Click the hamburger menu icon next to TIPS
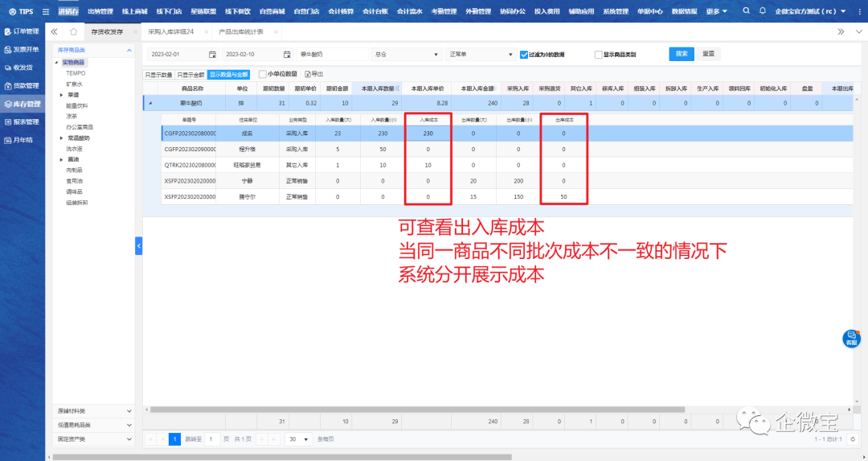This screenshot has width=868, height=461. (x=45, y=11)
